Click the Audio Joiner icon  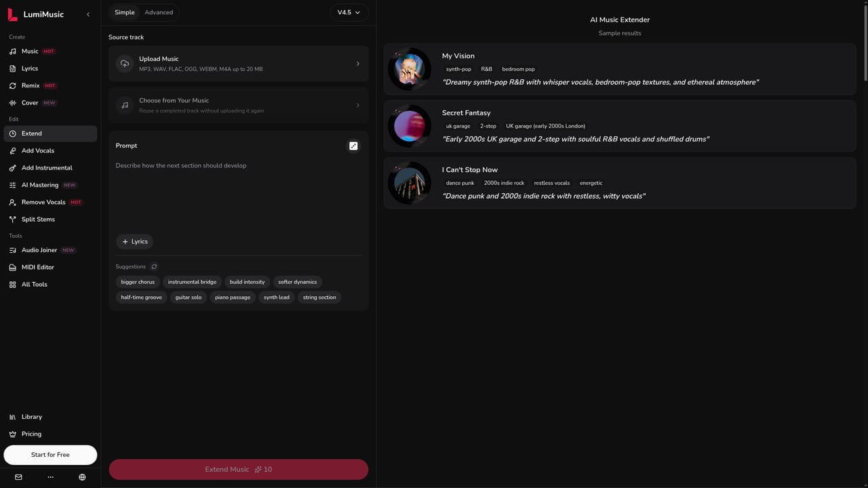[x=13, y=250]
